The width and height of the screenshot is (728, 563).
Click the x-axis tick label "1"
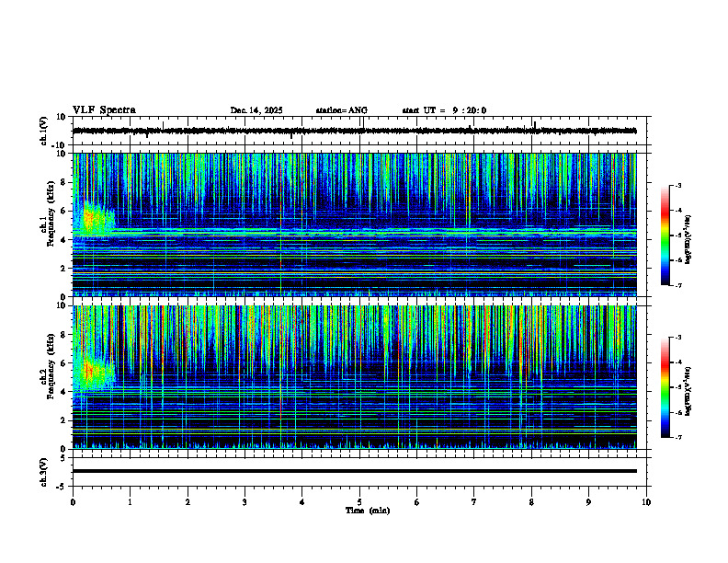[x=130, y=502]
